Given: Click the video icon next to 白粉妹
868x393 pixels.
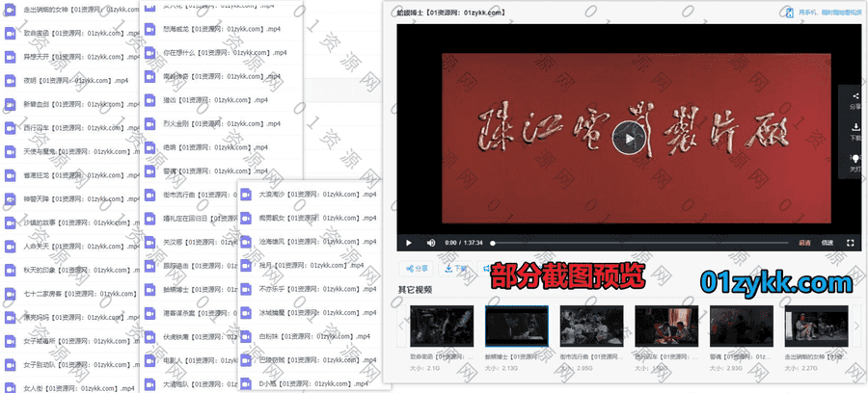Looking at the screenshot, I should (246, 336).
